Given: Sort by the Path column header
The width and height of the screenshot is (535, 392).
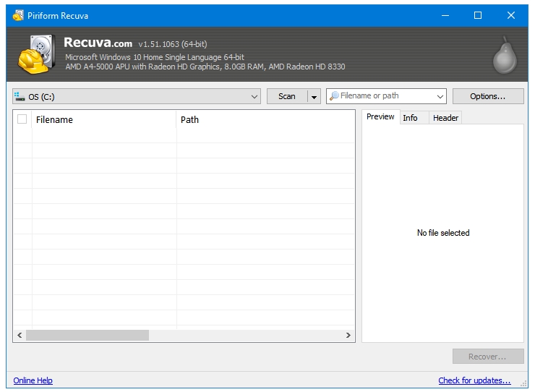Looking at the screenshot, I should [265, 120].
